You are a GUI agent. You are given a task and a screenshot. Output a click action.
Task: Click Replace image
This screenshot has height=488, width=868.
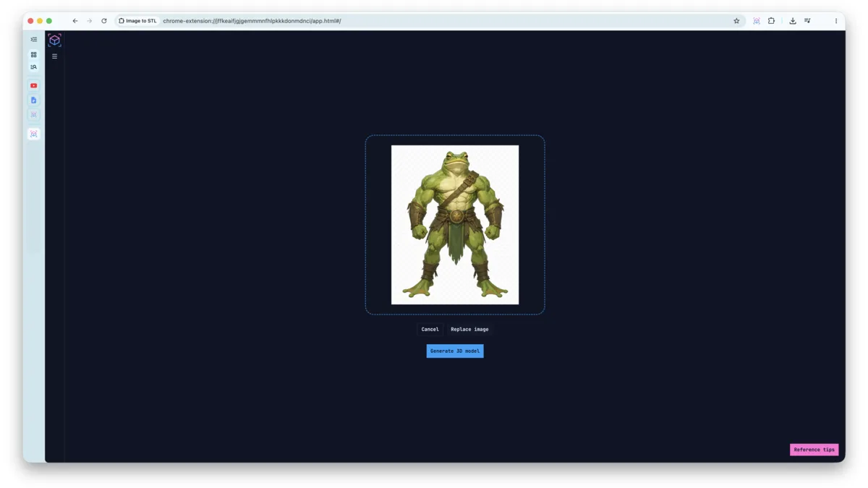coord(469,329)
